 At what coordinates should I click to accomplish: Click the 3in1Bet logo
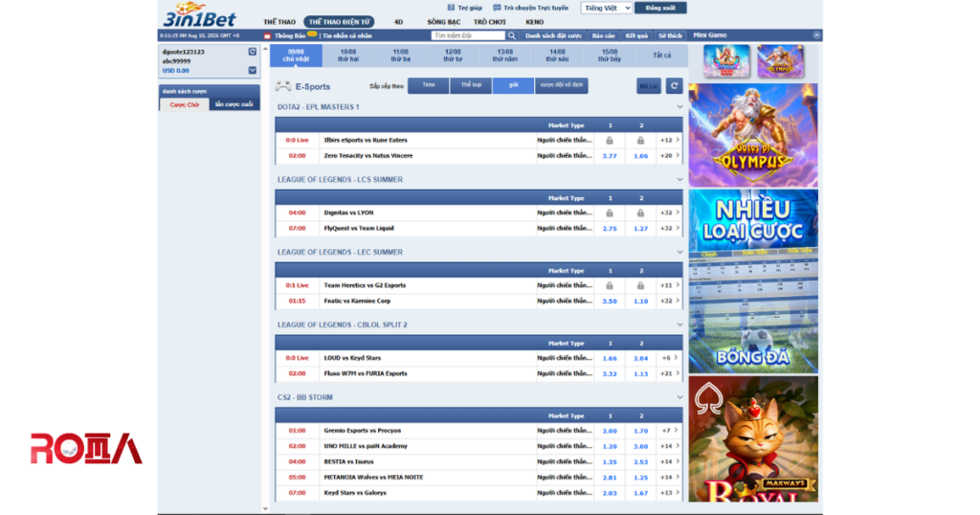[199, 15]
